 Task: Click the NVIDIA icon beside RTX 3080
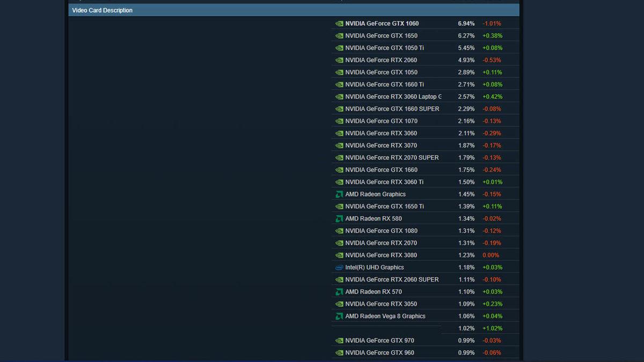(339, 255)
